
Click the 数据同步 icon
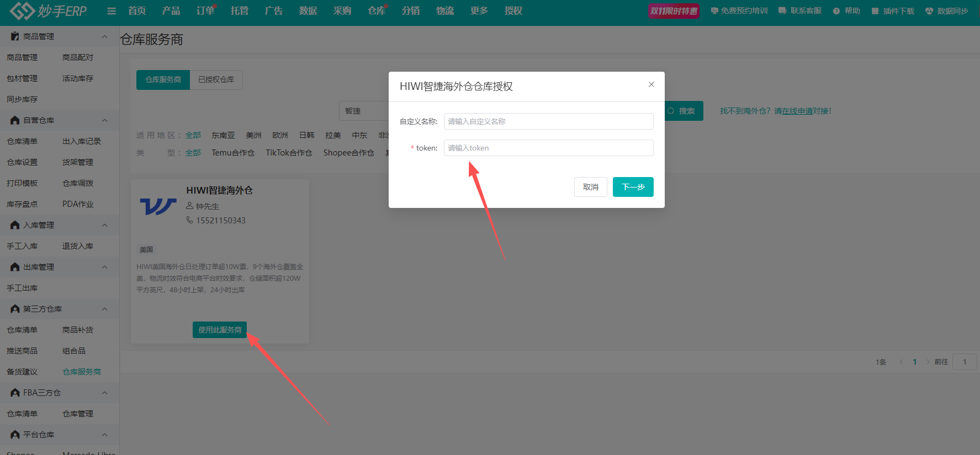pos(929,11)
